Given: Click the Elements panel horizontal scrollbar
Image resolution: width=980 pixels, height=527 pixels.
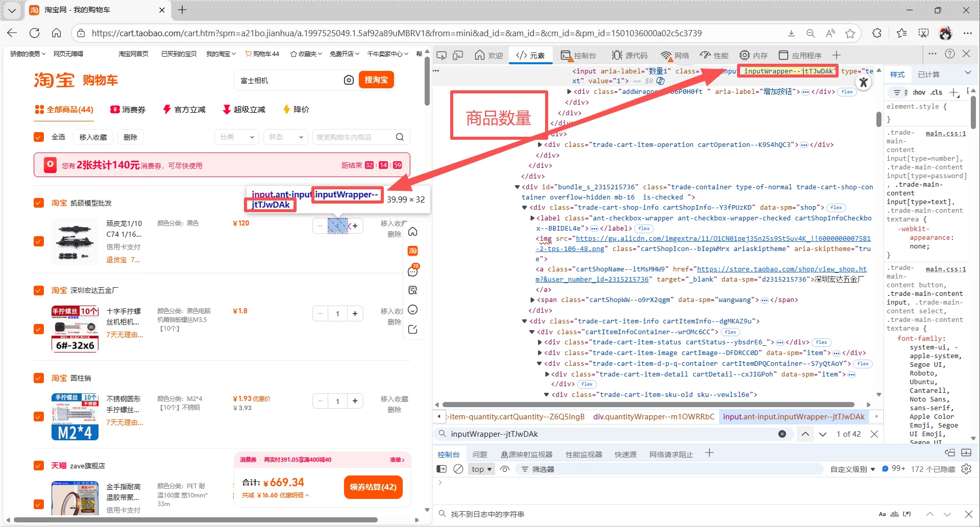Looking at the screenshot, I should [x=648, y=405].
